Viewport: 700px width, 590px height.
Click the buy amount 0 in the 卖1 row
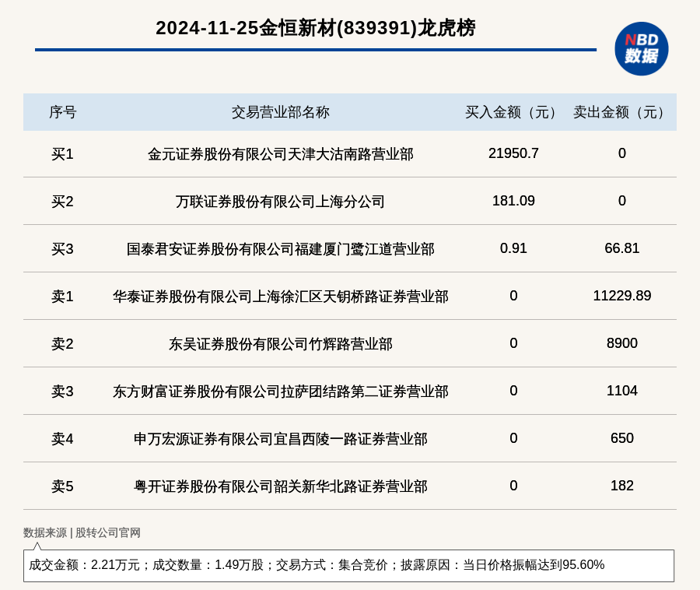pyautogui.click(x=513, y=296)
